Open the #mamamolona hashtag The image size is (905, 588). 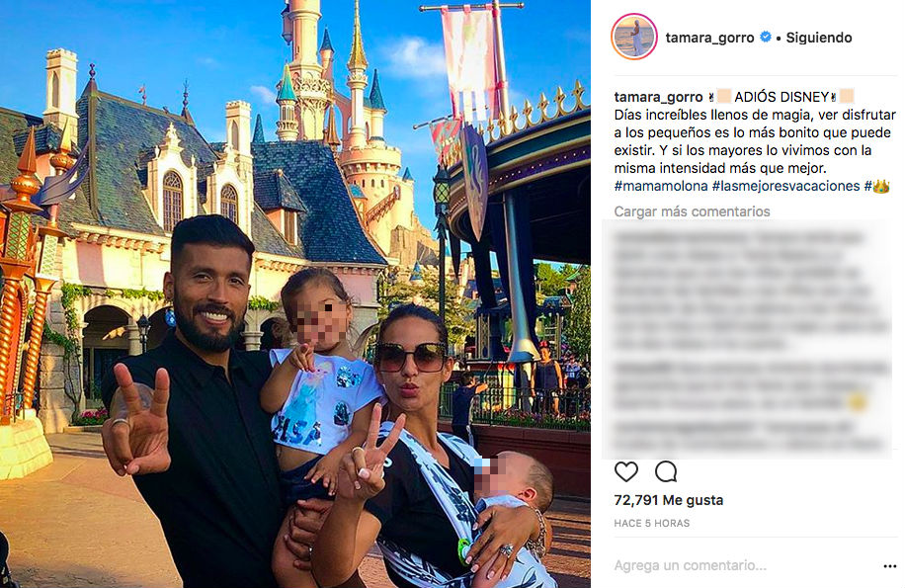tap(660, 187)
